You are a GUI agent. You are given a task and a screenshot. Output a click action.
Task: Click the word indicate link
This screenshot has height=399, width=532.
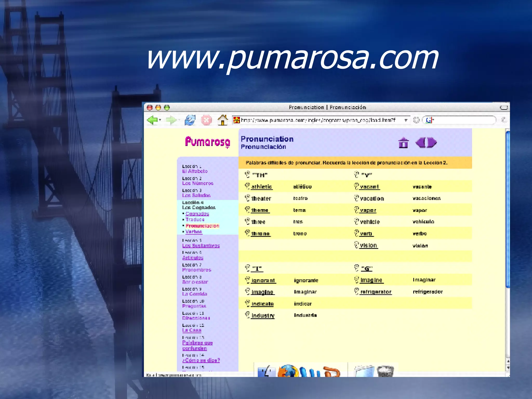(x=262, y=304)
